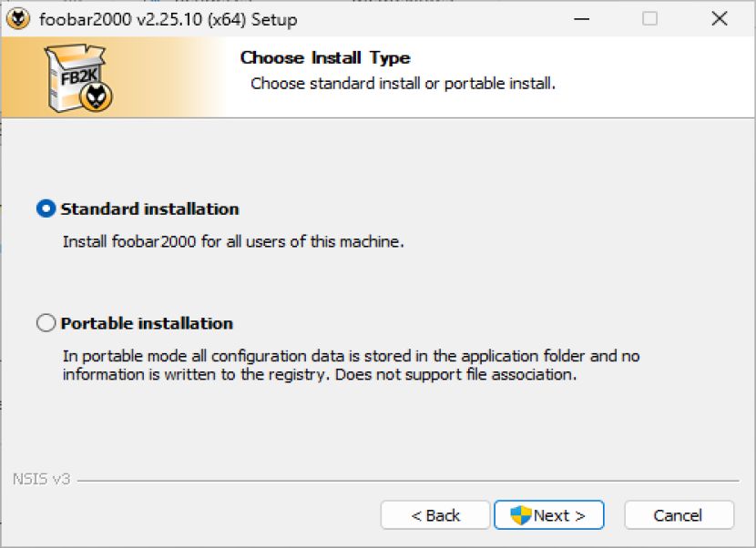The width and height of the screenshot is (756, 548).
Task: Click the FB2K box logo in header
Action: click(x=78, y=78)
